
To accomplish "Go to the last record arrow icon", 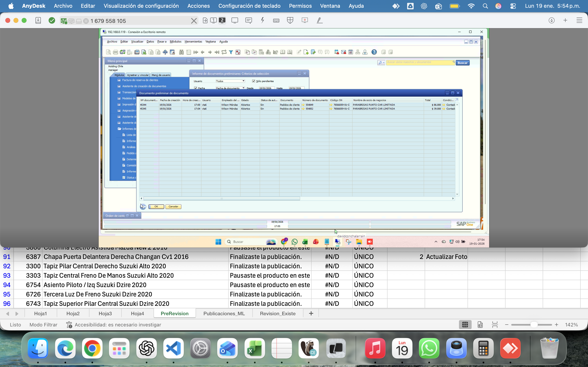I will (217, 52).
